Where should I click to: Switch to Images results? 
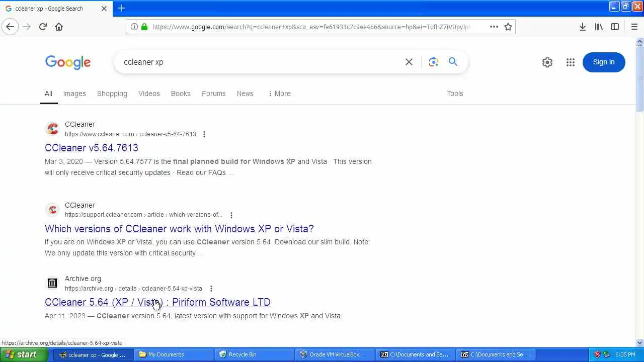pos(74,94)
